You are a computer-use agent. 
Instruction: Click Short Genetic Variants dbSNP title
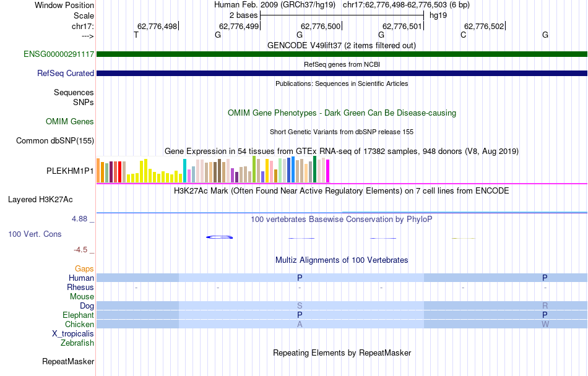(342, 132)
